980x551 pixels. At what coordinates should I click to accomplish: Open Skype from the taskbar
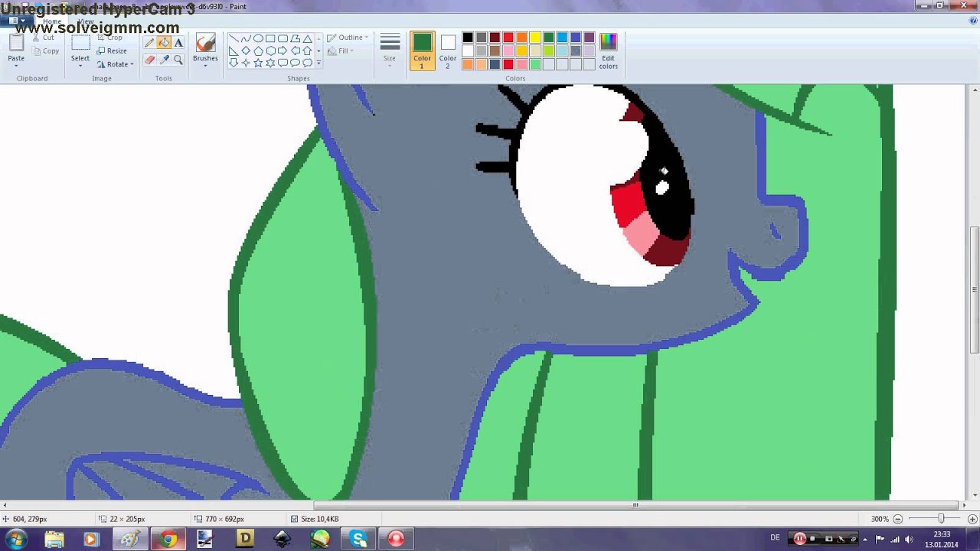pos(358,540)
